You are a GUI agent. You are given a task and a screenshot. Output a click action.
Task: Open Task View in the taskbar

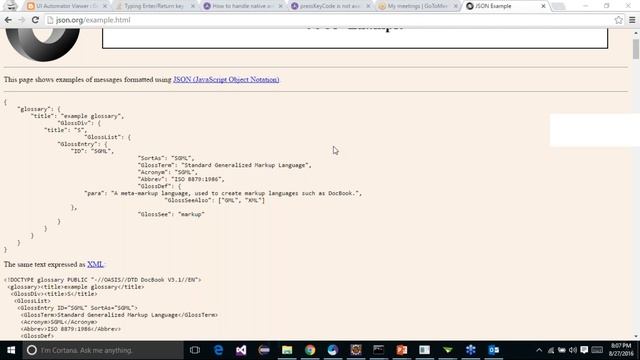[195, 350]
